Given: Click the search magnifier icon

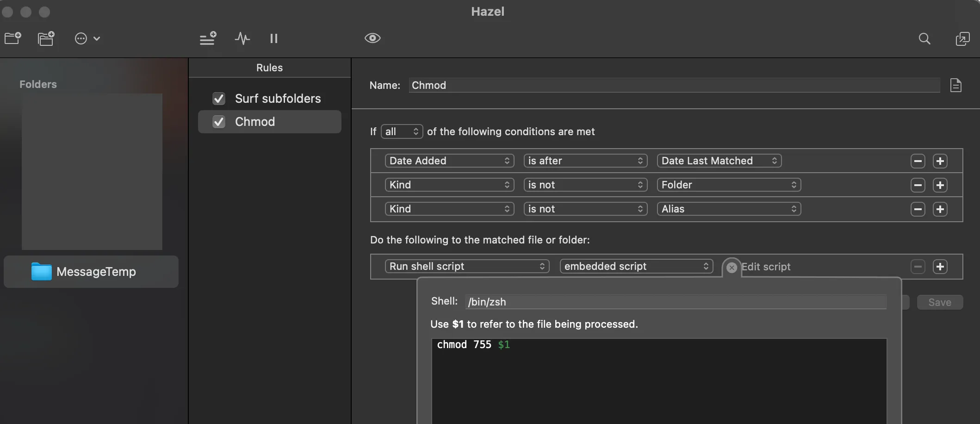Looking at the screenshot, I should (924, 38).
